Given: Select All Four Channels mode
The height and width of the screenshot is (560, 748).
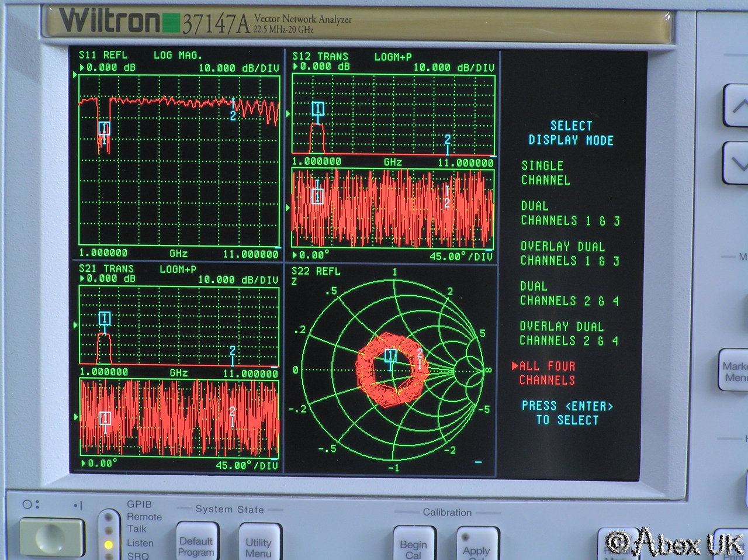Looking at the screenshot, I should point(547,374).
